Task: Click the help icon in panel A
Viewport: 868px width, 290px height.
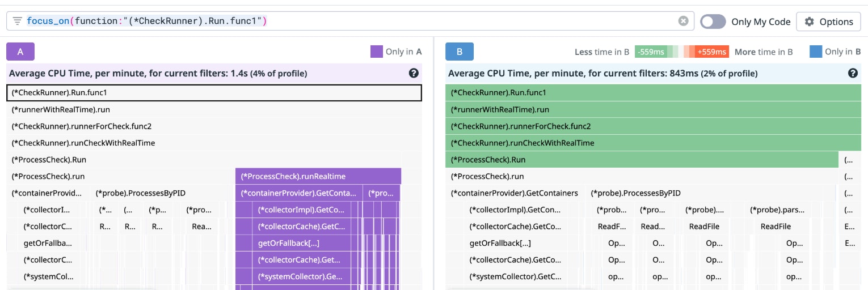Action: click(414, 73)
